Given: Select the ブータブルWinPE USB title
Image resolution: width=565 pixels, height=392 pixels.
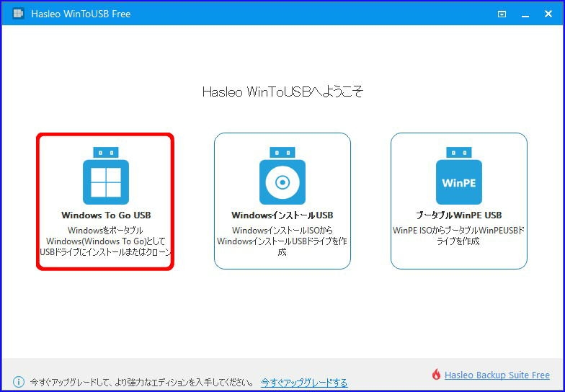Looking at the screenshot, I should [458, 215].
